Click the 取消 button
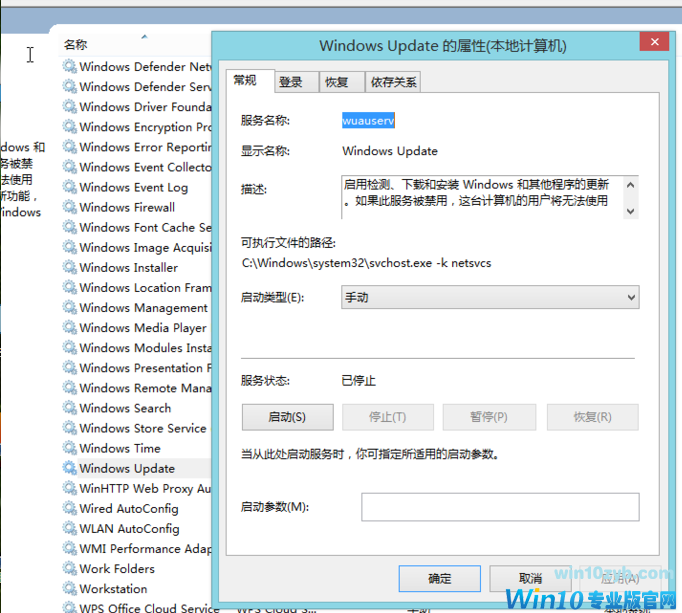 point(530,578)
